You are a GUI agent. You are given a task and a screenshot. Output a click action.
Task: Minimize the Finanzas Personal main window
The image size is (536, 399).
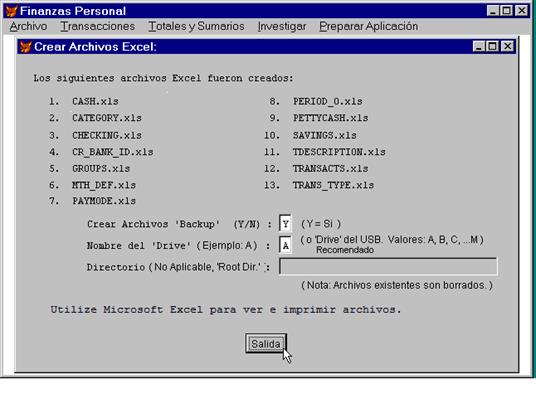tap(493, 11)
